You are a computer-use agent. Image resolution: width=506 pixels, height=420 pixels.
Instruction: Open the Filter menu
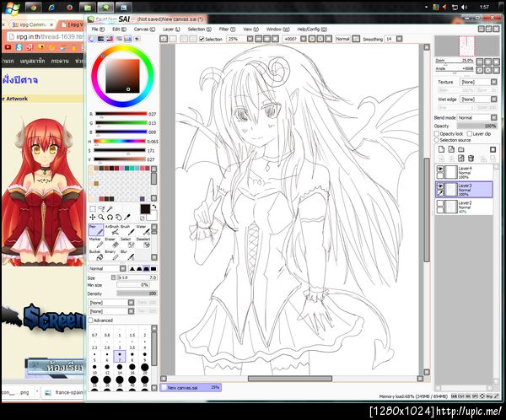(227, 29)
